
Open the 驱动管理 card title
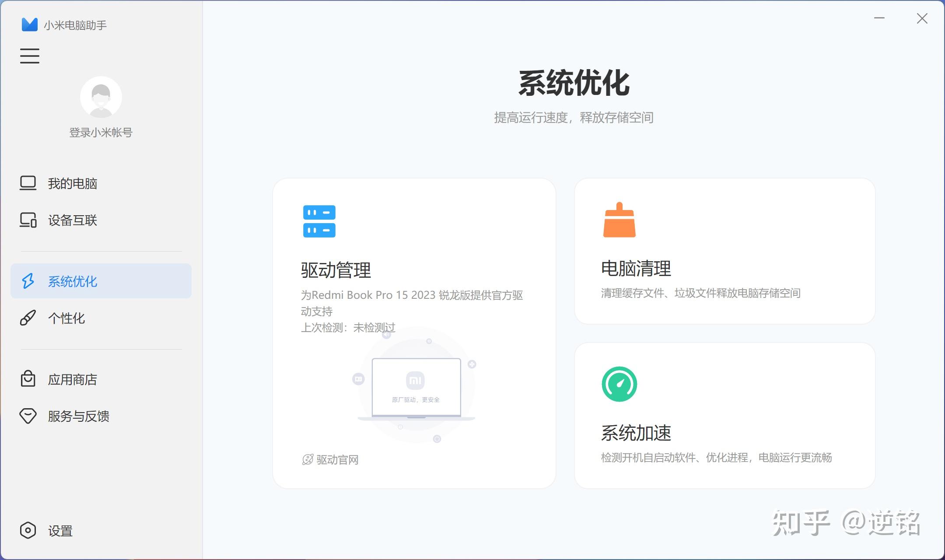pos(336,270)
